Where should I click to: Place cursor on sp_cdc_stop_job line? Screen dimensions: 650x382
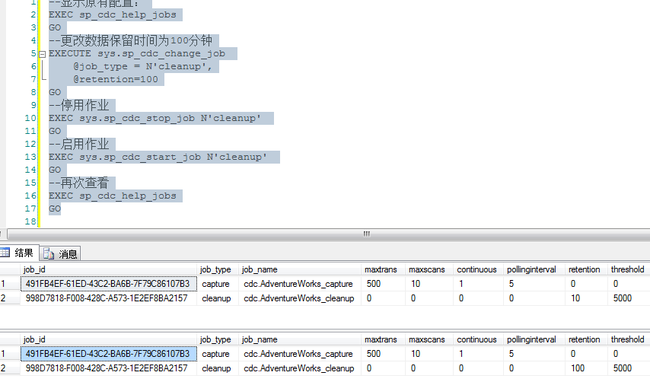[155, 118]
